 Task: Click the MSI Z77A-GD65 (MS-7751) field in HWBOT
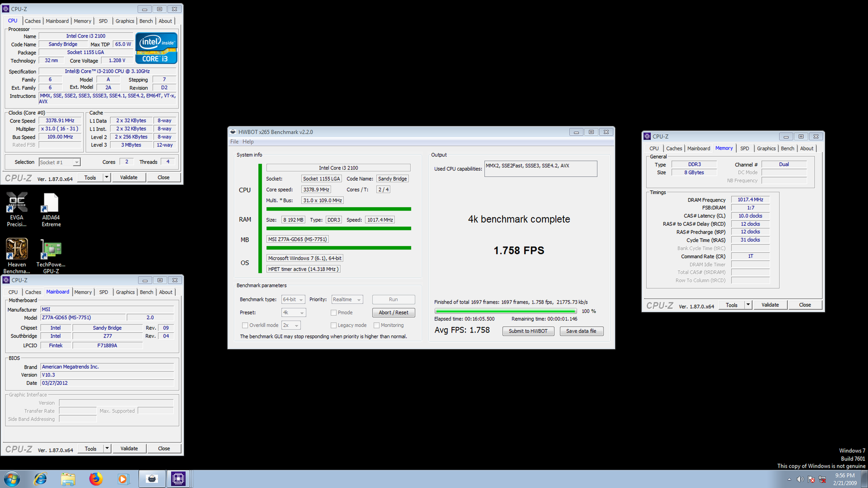point(297,239)
